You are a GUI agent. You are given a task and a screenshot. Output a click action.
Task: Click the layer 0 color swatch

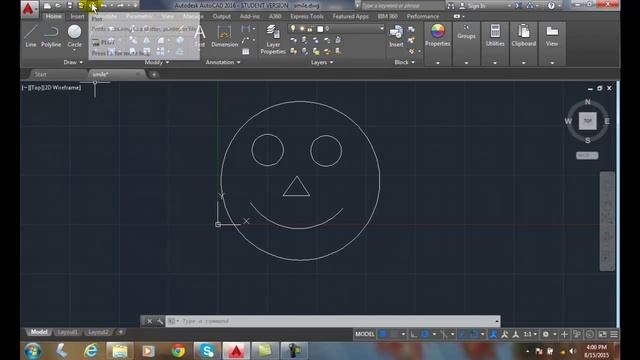[x=320, y=29]
